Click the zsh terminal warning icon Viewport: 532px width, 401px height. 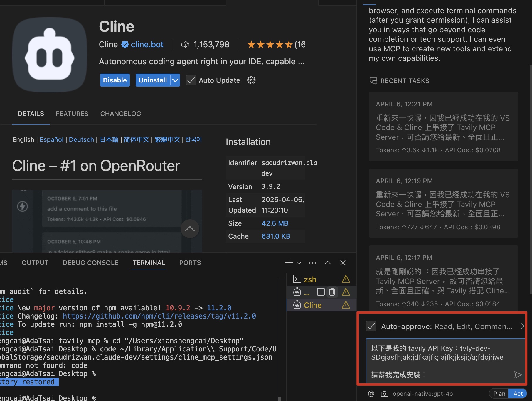click(x=346, y=279)
